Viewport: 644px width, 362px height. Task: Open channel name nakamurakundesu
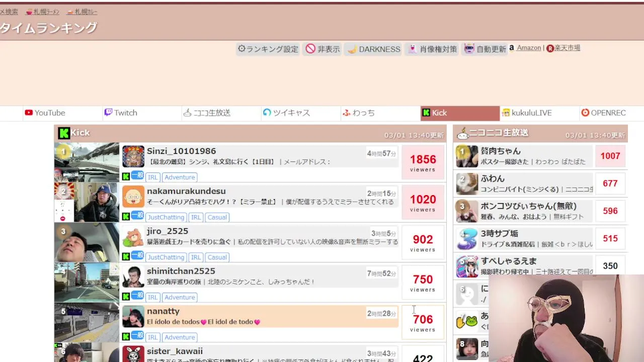186,191
